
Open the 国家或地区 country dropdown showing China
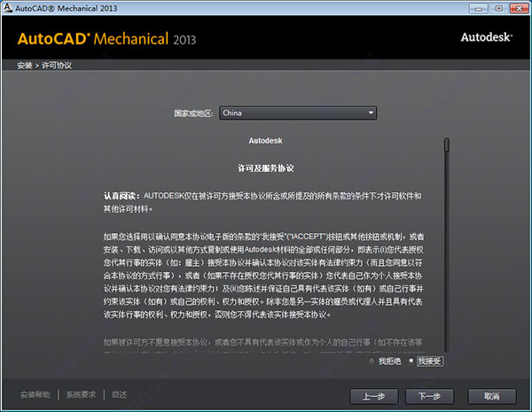(x=298, y=113)
